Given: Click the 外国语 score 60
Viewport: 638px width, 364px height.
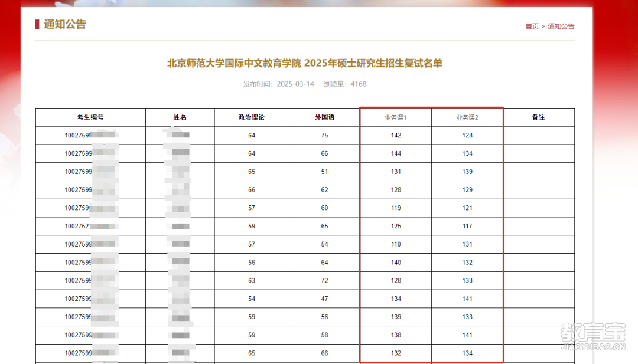Looking at the screenshot, I should [324, 208].
